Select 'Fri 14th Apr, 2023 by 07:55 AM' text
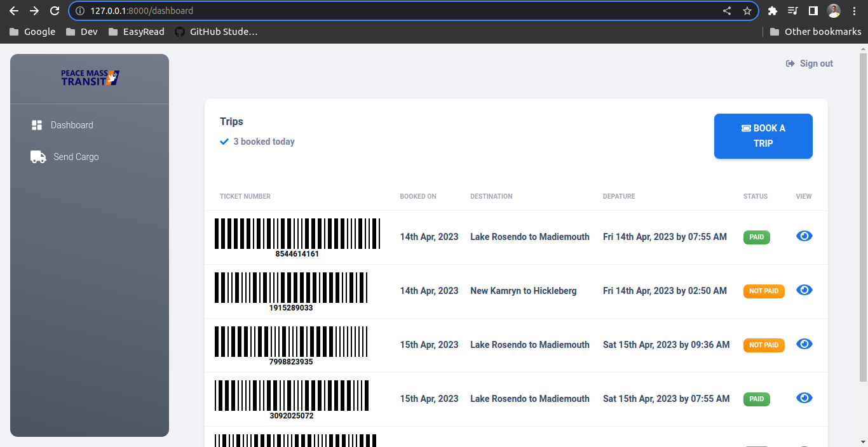The width and height of the screenshot is (868, 447). point(665,237)
